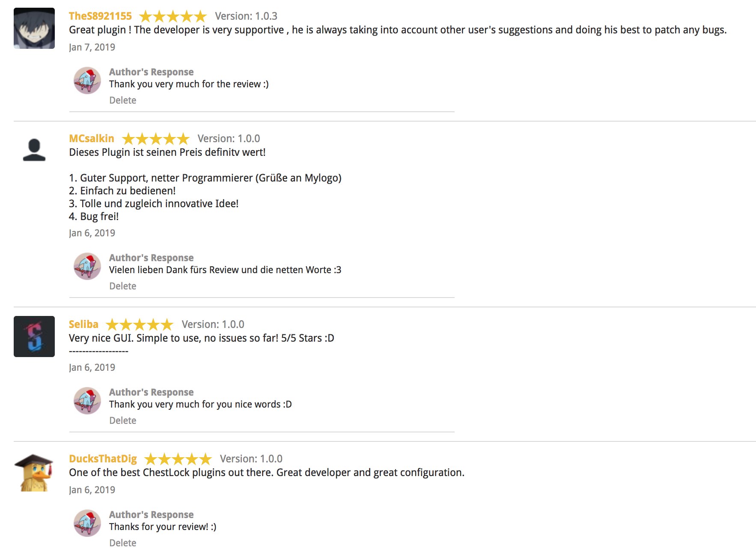Click DucksThatDig's duck avatar

34,473
